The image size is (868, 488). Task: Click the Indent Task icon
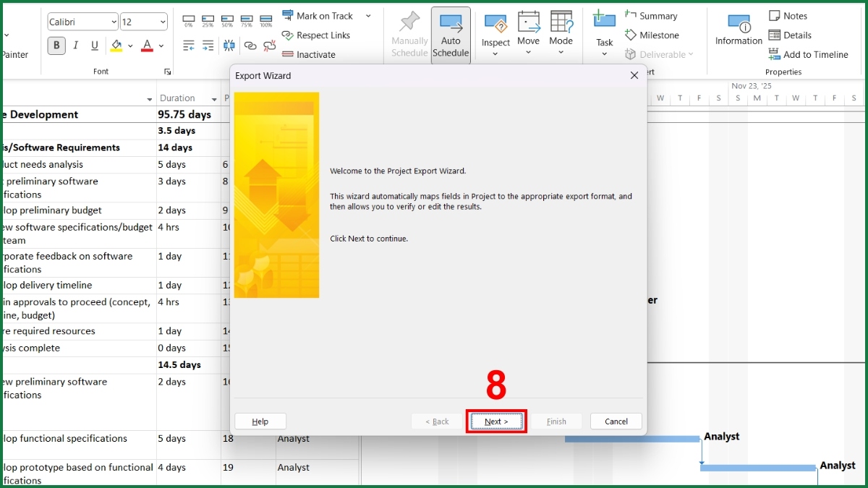tap(207, 45)
